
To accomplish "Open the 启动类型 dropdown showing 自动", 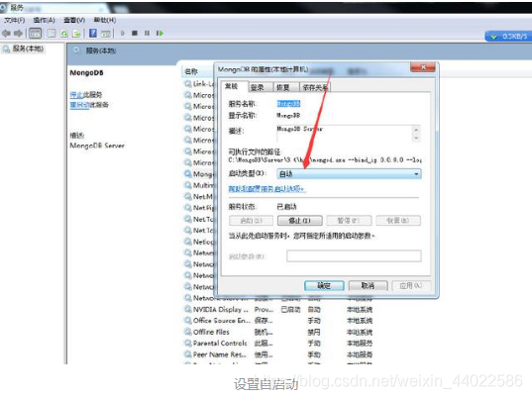I will tap(349, 174).
